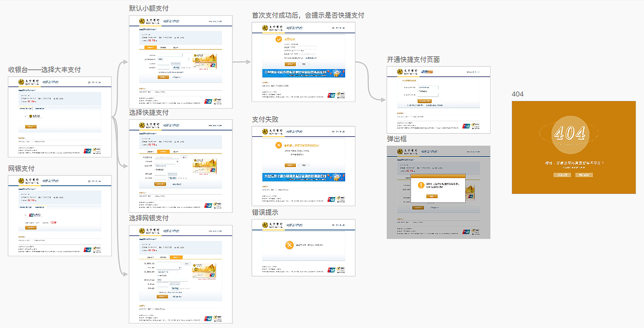Click orange exclamation warning icon in popup dialog
This screenshot has height=328, width=644.
(421, 185)
